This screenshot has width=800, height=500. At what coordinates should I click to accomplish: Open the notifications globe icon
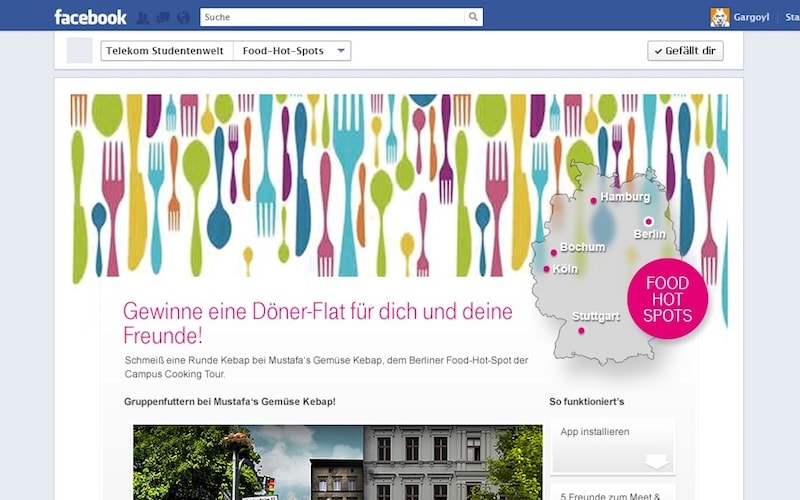click(182, 17)
